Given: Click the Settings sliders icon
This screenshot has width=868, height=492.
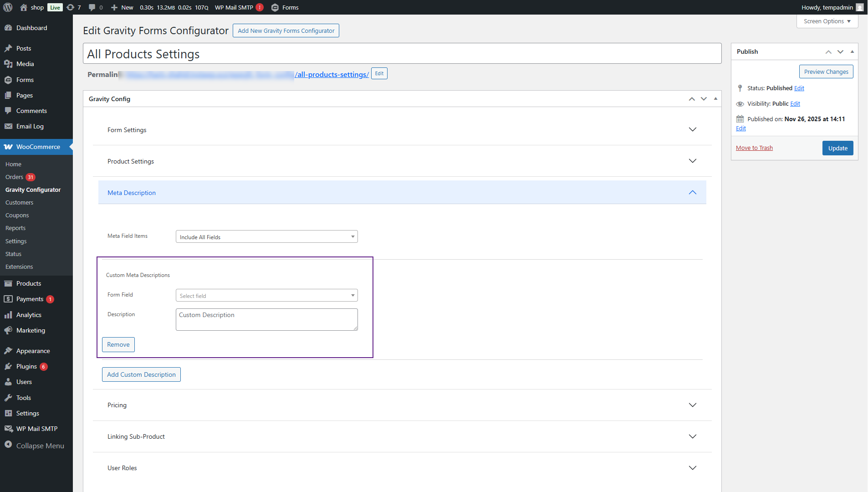Looking at the screenshot, I should point(8,413).
